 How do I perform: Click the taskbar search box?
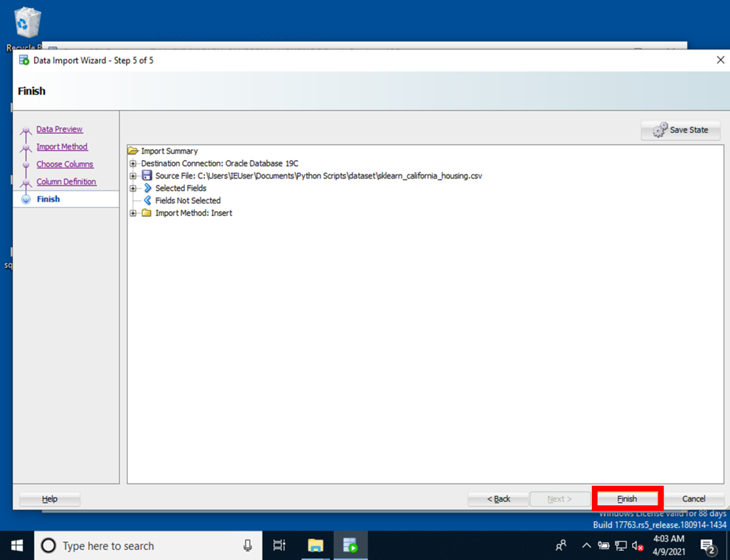[x=148, y=545]
